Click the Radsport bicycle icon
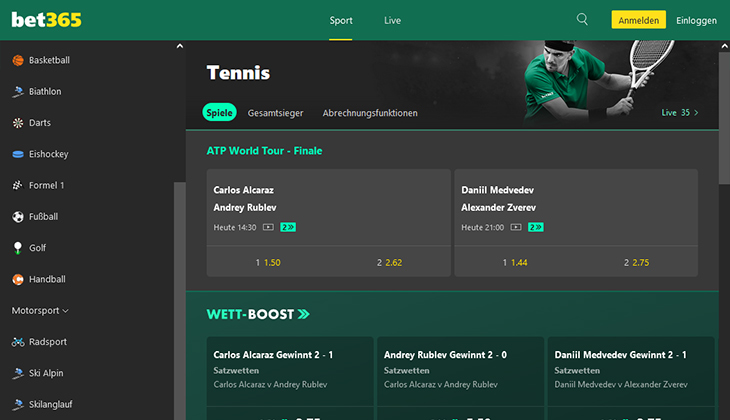This screenshot has width=730, height=420. pyautogui.click(x=18, y=342)
